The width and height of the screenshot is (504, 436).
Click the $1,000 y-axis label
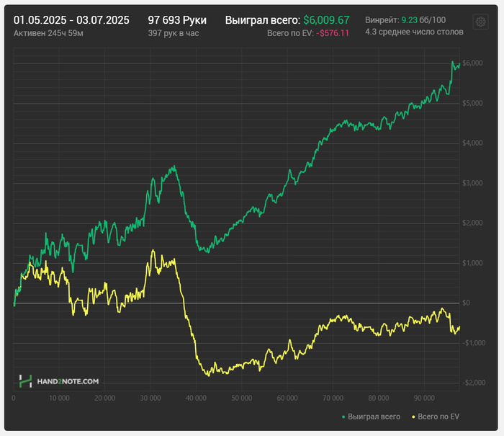472,263
